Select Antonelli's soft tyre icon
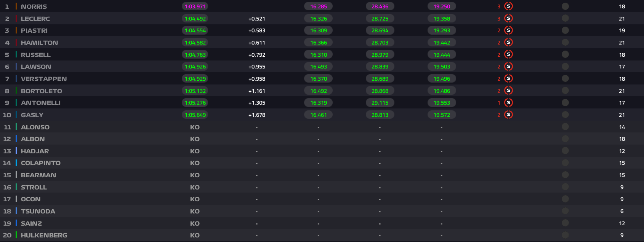Screen dimensions: 644x242 [x=508, y=103]
